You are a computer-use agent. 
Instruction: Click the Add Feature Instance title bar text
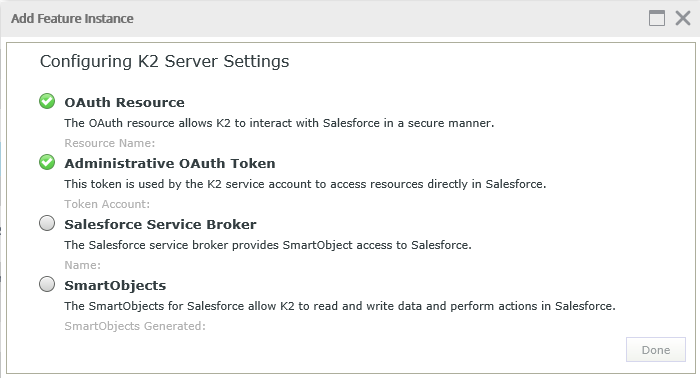point(72,19)
